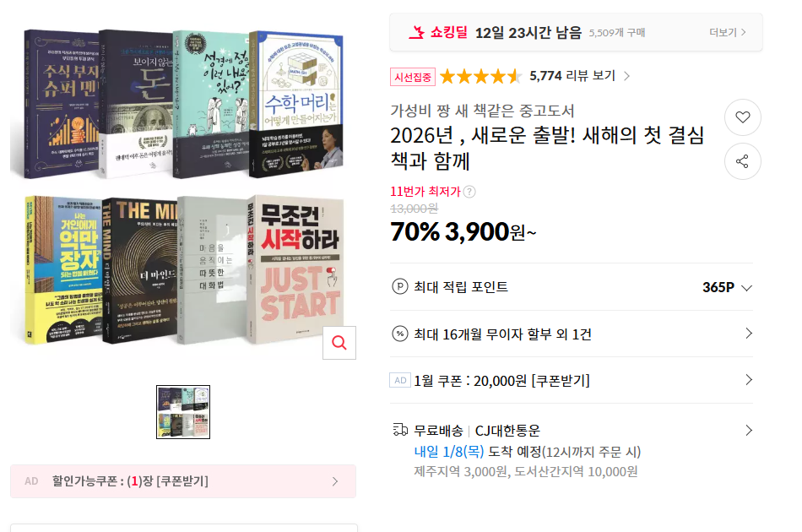Screen dimensions: 802x532
Task: Click the share icon button
Action: click(743, 161)
